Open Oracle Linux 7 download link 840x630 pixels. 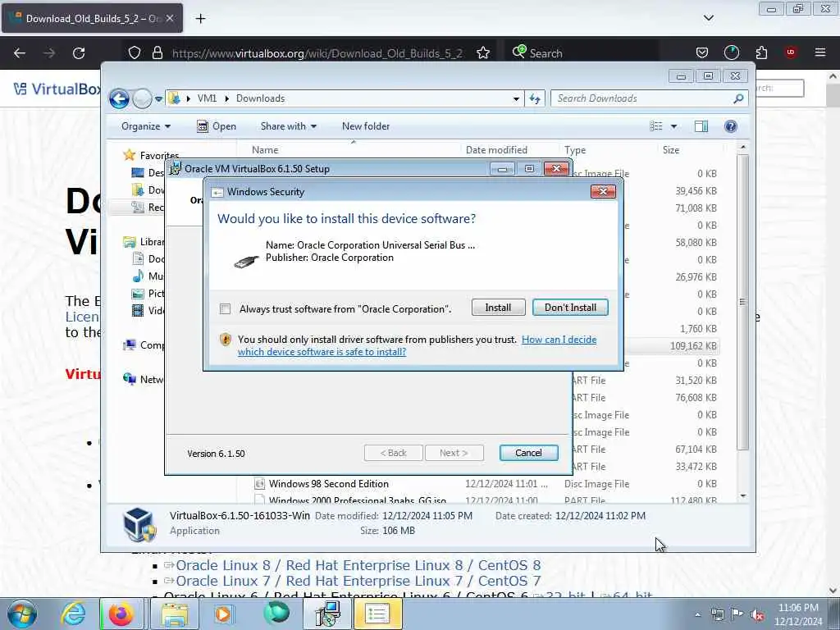(358, 581)
